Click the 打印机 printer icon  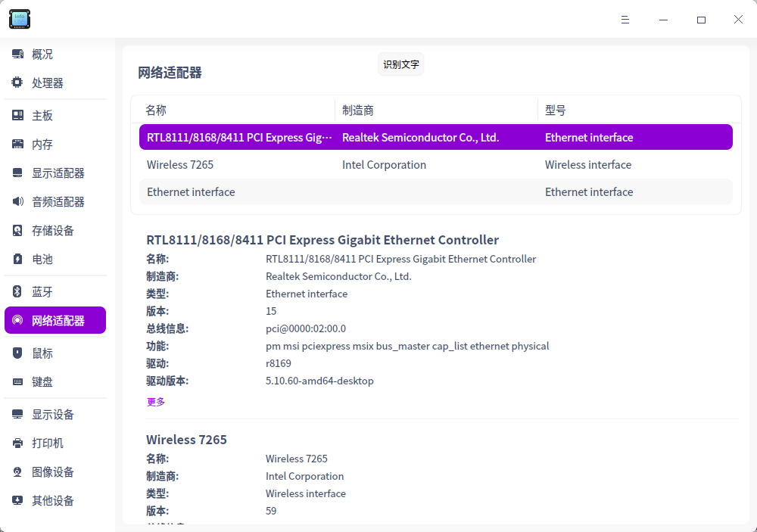[x=18, y=443]
